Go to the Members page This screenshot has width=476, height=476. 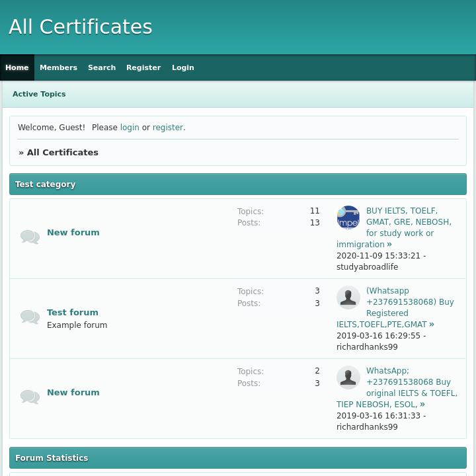(x=58, y=67)
